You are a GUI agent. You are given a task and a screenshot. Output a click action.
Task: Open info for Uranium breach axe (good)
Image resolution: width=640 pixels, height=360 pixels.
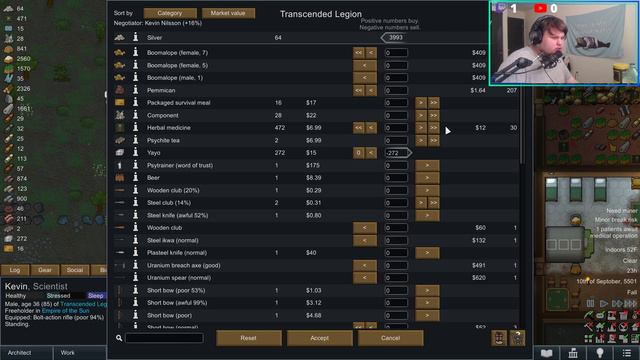pyautogui.click(x=136, y=265)
